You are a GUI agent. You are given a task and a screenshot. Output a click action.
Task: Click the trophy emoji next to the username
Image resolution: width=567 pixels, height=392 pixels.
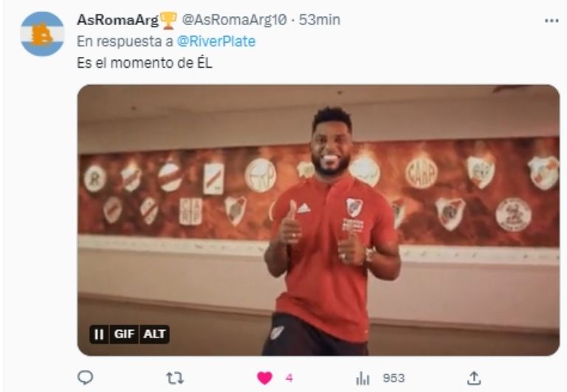pos(168,20)
